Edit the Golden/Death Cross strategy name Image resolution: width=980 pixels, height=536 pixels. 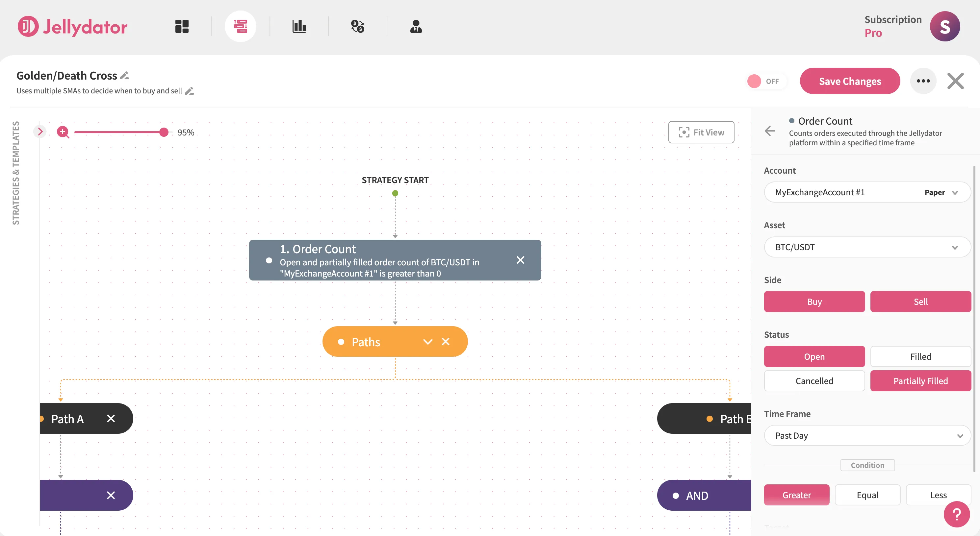point(124,76)
